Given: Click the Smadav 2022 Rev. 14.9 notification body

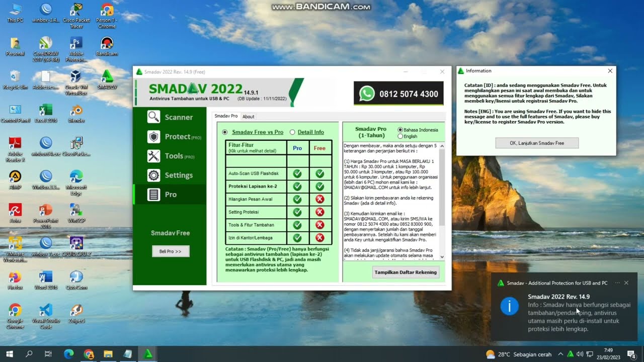Looking at the screenshot, I should coord(564,313).
